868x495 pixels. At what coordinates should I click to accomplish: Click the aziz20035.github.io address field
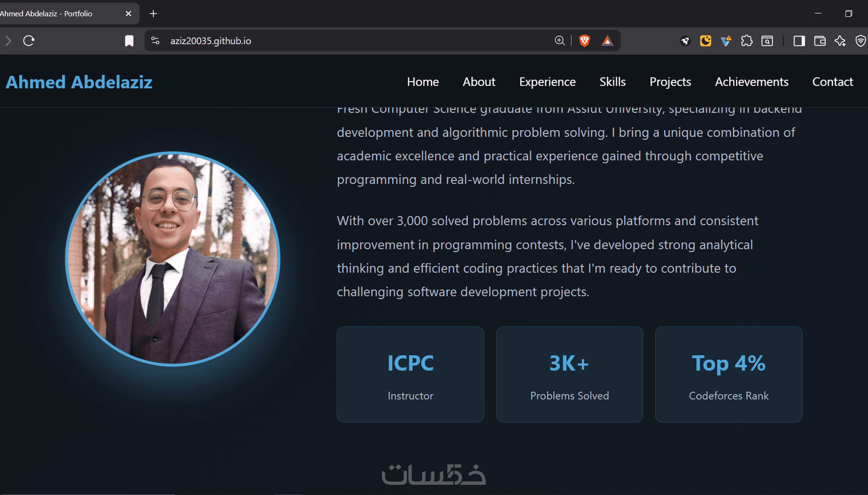tap(357, 41)
